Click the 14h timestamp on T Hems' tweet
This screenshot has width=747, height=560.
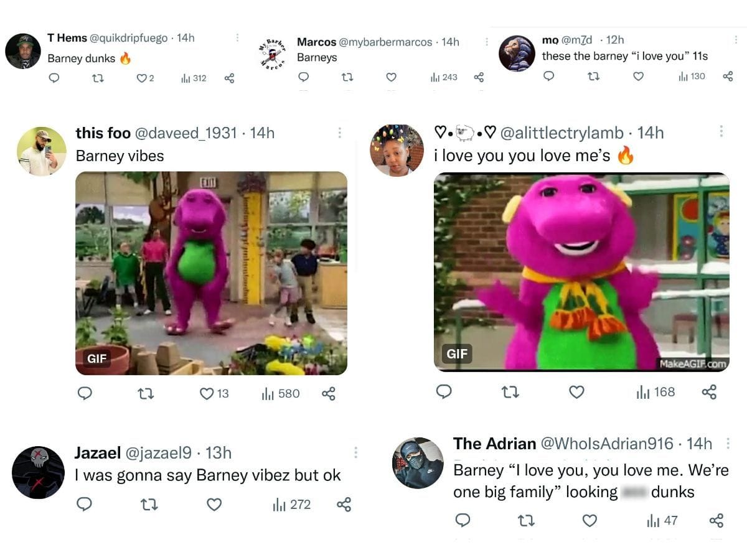(183, 38)
